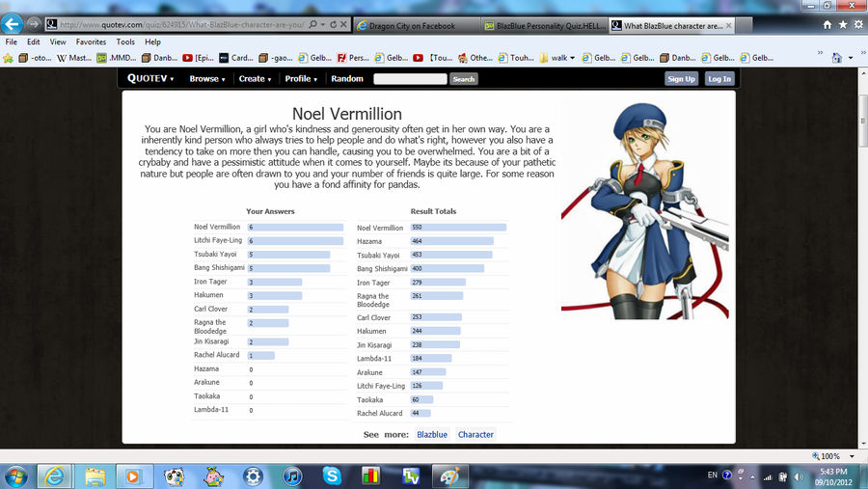The height and width of the screenshot is (489, 868).
Task: Click the browser forward arrow button
Action: (x=34, y=24)
